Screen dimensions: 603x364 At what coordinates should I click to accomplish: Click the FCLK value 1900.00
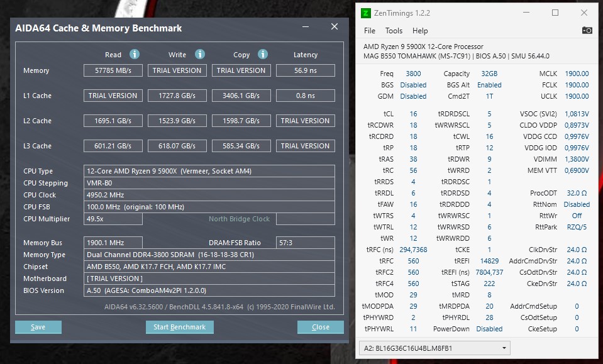click(577, 85)
